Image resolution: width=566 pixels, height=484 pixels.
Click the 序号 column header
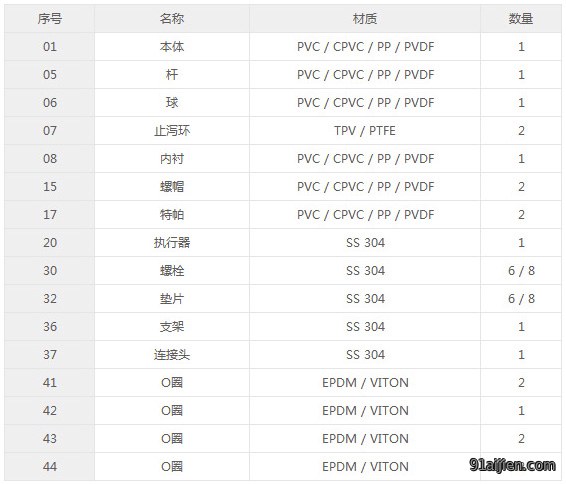(x=50, y=19)
